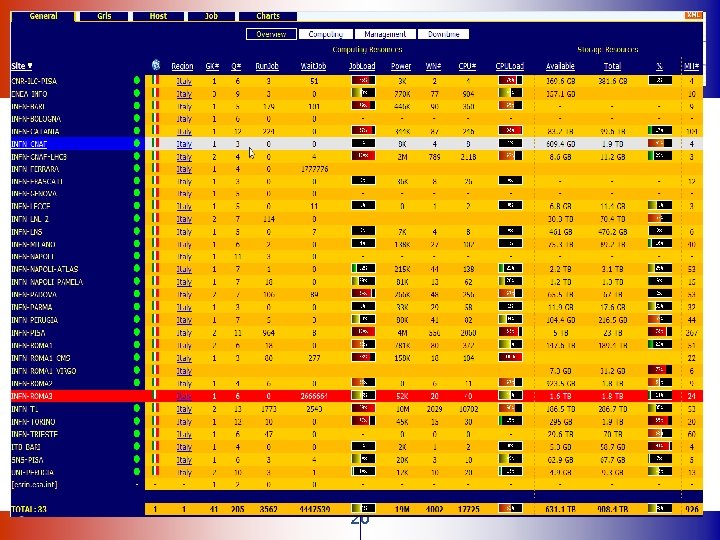Screen dimensions: 720x540
Task: Select the Management sub-tab
Action: (385, 34)
